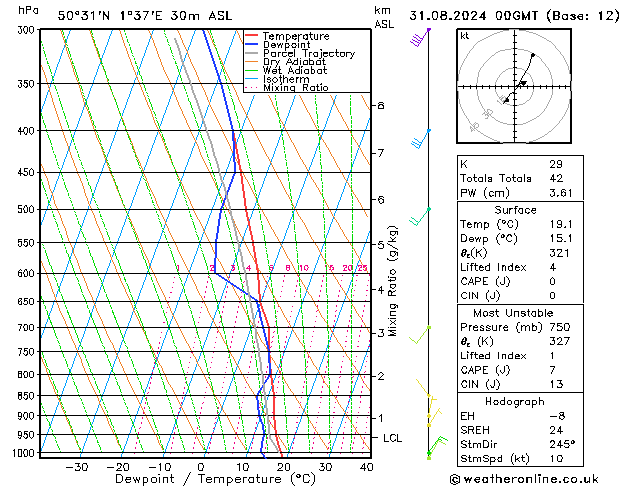
Task: Select the 'Wet Adiabat' legend label
Action: [295, 71]
